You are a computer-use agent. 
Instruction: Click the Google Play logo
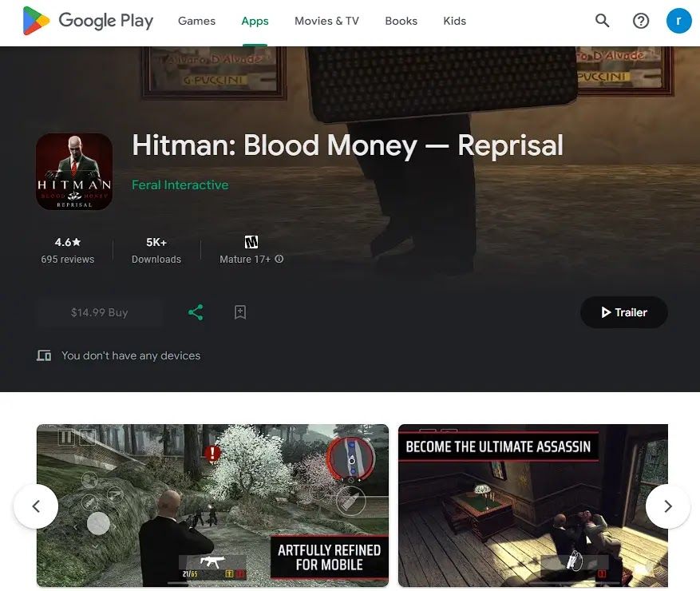coord(88,21)
